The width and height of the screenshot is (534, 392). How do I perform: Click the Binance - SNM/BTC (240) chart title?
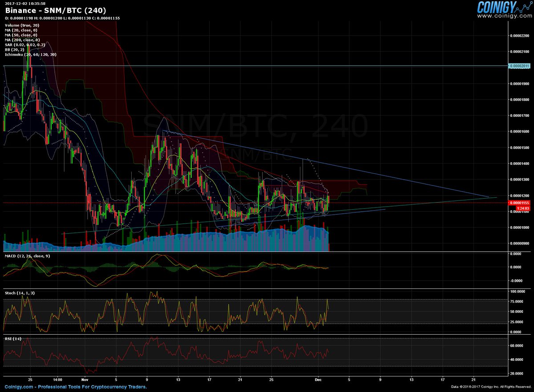point(56,10)
